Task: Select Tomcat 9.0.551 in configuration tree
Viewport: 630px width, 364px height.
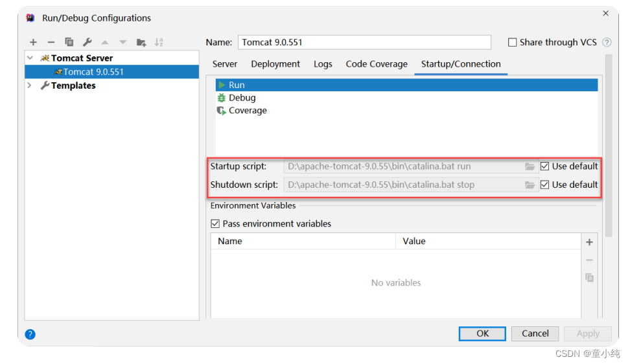Action: coord(111,72)
